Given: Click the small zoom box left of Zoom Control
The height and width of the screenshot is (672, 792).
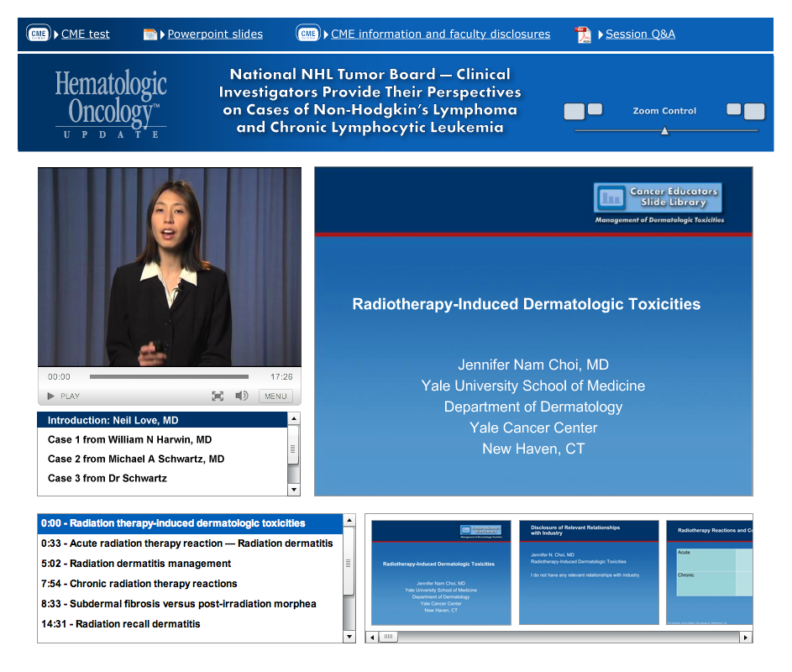Looking at the screenshot, I should (x=595, y=108).
